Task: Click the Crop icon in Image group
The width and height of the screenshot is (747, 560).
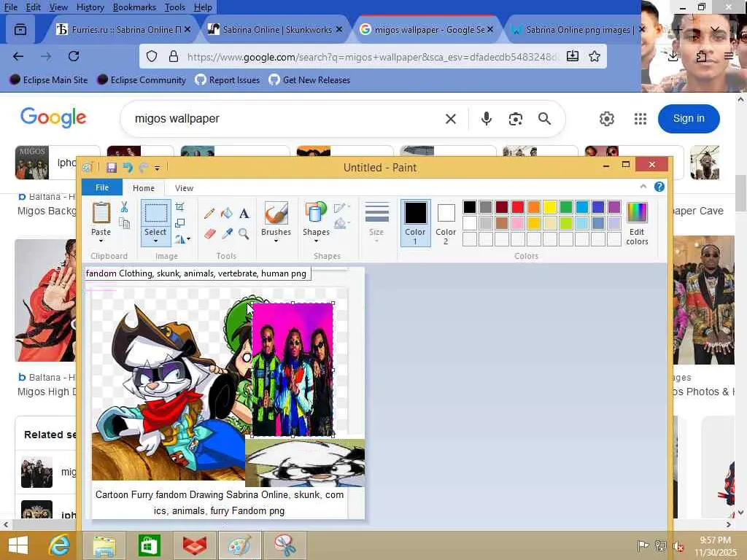Action: pyautogui.click(x=179, y=206)
